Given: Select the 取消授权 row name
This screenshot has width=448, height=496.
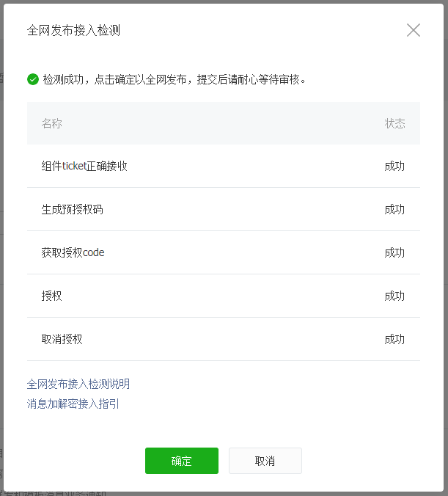Looking at the screenshot, I should tap(62, 339).
